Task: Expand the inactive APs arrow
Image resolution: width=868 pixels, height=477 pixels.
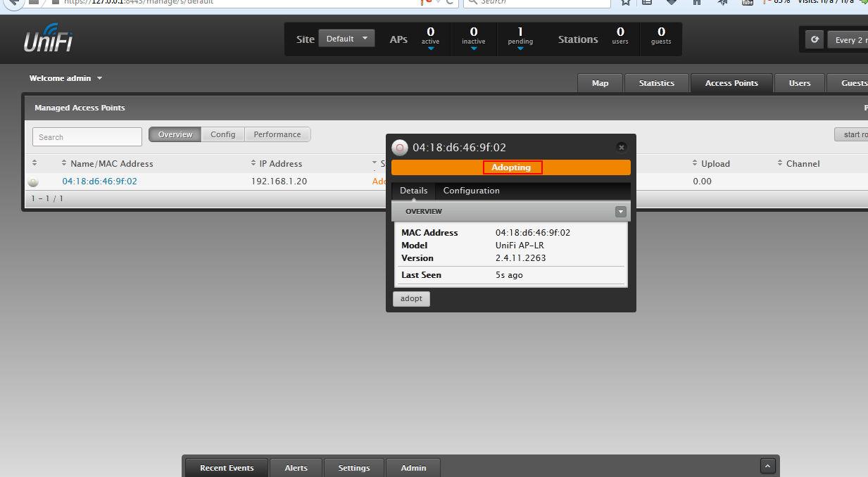Action: coord(474,49)
